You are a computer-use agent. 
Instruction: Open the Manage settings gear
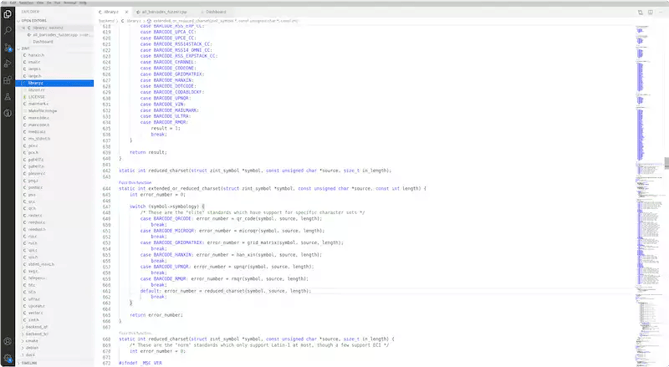(x=7, y=358)
